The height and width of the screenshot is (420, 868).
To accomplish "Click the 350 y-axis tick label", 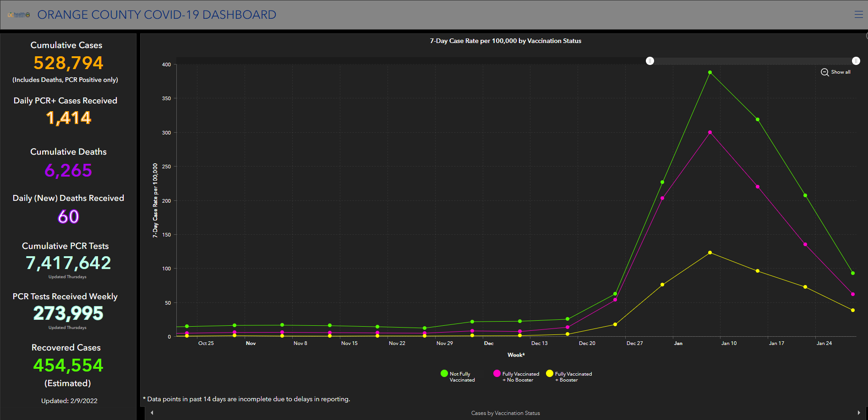I will (x=166, y=98).
